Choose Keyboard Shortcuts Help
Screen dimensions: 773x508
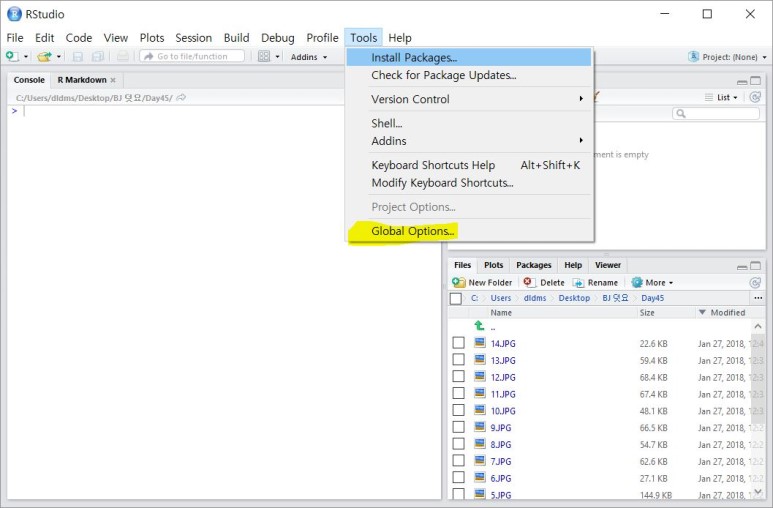(x=469, y=165)
